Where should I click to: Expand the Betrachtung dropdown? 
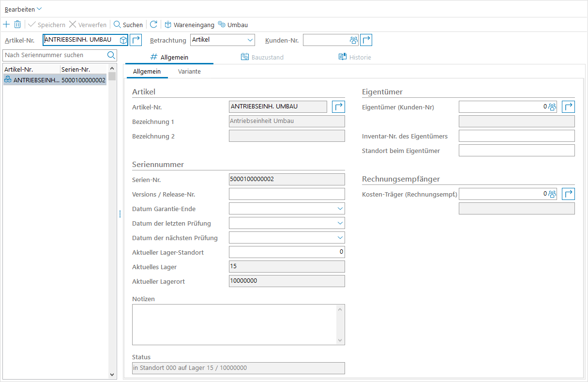[250, 40]
